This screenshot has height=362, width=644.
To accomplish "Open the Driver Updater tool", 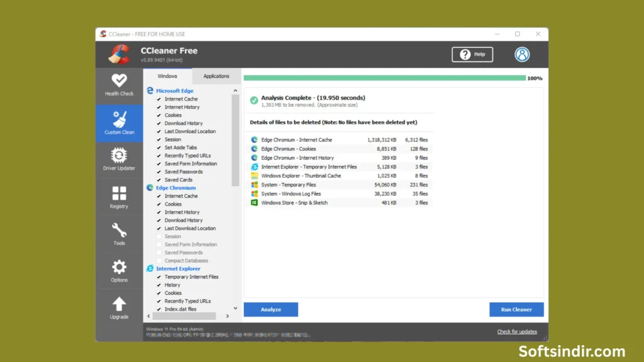I will 119,160.
